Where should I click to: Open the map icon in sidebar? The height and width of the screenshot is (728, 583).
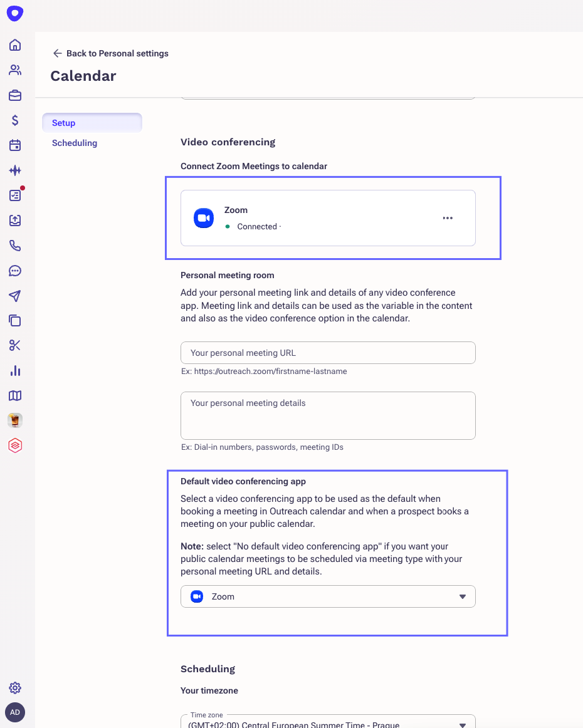pos(15,395)
